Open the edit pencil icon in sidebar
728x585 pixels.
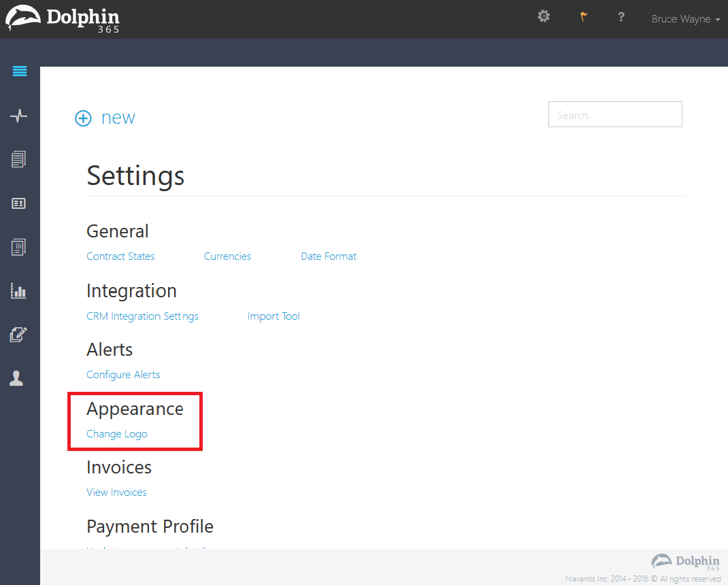18,334
